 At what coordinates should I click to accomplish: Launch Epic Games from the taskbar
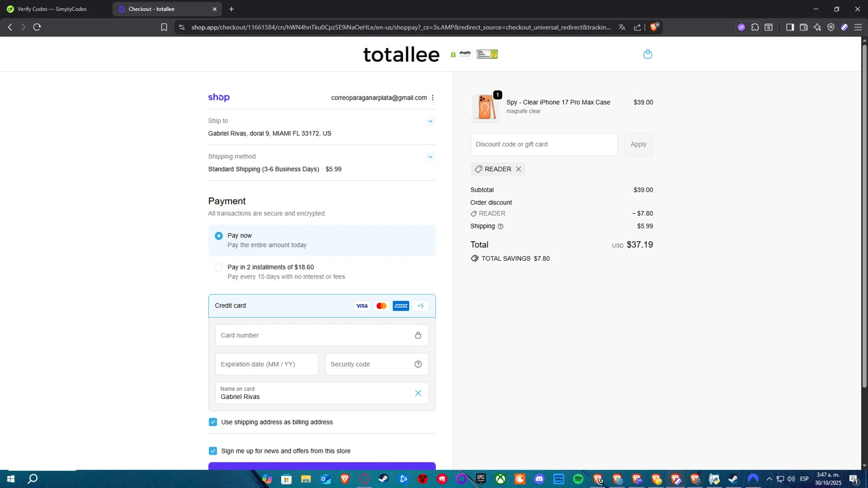(x=481, y=479)
